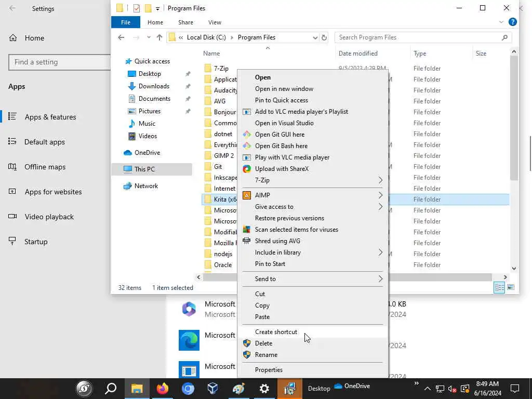Expand the AIMP submenu
Viewport: 532px width, 399px height.
tap(380, 195)
